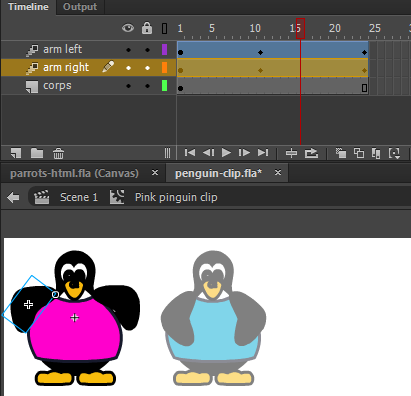Go back using the left arrow
The width and height of the screenshot is (411, 396).
pyautogui.click(x=13, y=197)
